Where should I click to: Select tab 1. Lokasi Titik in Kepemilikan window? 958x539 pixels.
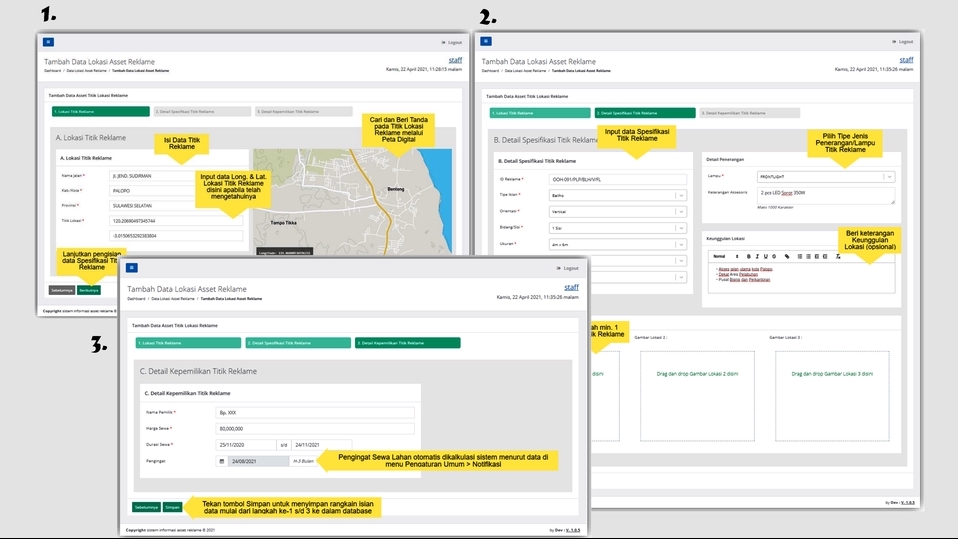pos(188,343)
